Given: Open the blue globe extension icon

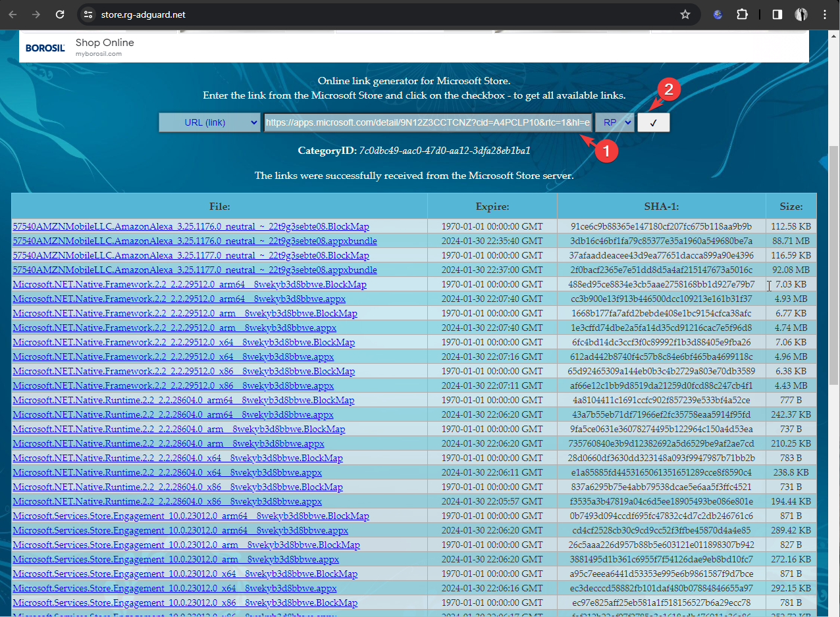Looking at the screenshot, I should (x=718, y=14).
